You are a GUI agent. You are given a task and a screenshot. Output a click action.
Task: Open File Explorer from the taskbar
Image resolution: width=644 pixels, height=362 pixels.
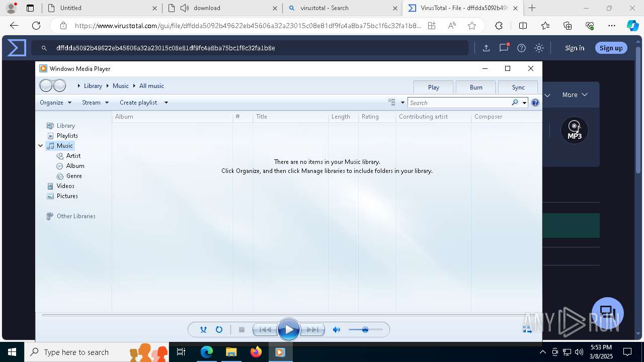(231, 352)
